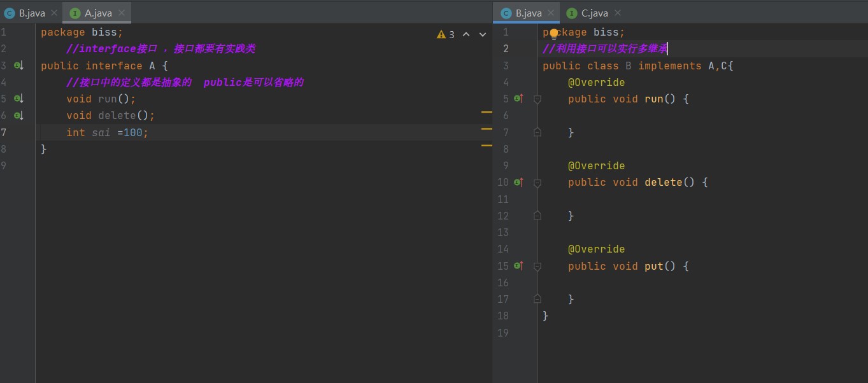
Task: Close the C.java editor tab
Action: click(x=617, y=13)
